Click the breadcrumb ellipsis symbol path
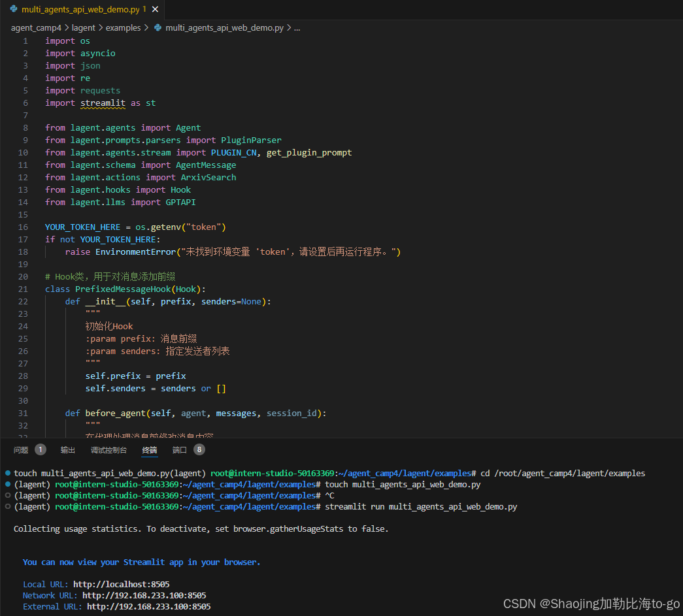The height and width of the screenshot is (616, 683). pyautogui.click(x=297, y=28)
